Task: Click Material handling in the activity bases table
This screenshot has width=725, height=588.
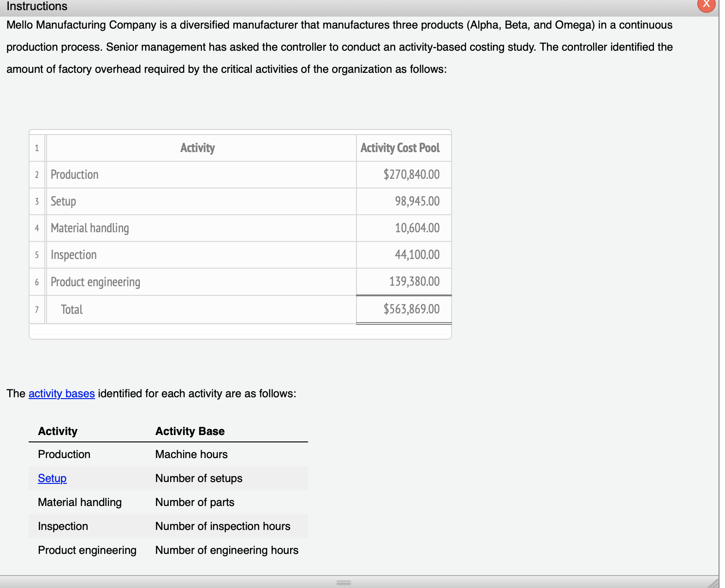Action: tap(80, 502)
